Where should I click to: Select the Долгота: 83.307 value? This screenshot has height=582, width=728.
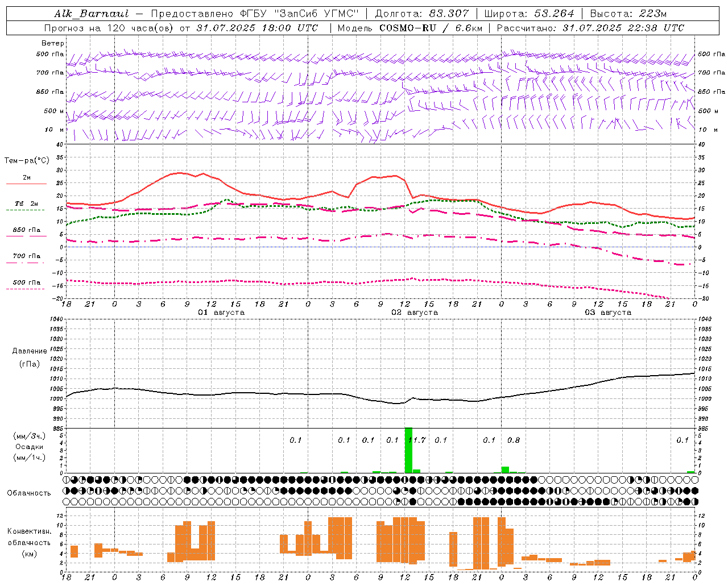pyautogui.click(x=422, y=14)
